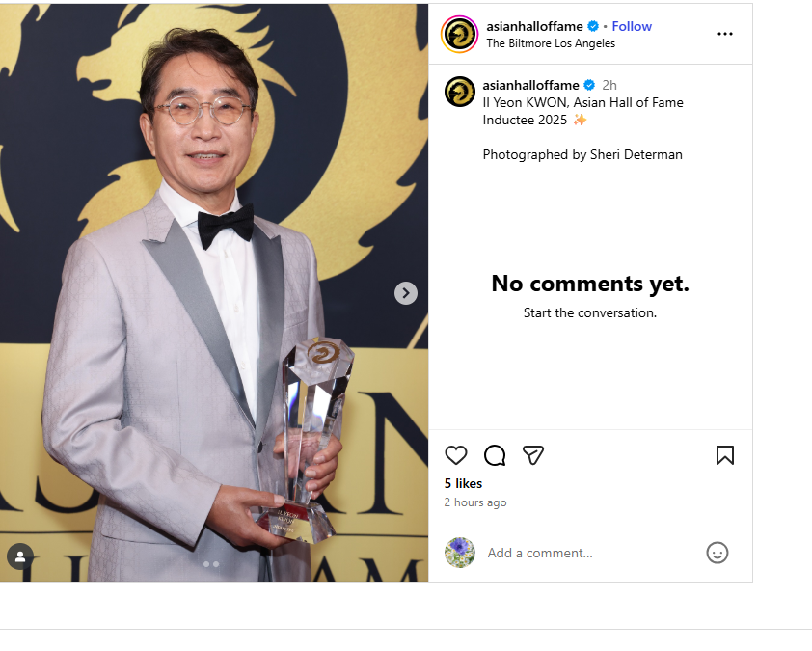The width and height of the screenshot is (812, 651).
Task: Open The Biltmore Los Angeles location
Action: click(551, 43)
